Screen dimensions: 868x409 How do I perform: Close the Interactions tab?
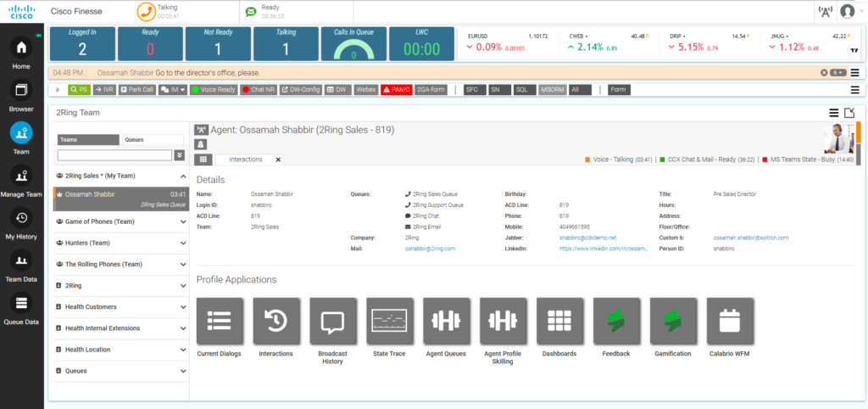[278, 160]
